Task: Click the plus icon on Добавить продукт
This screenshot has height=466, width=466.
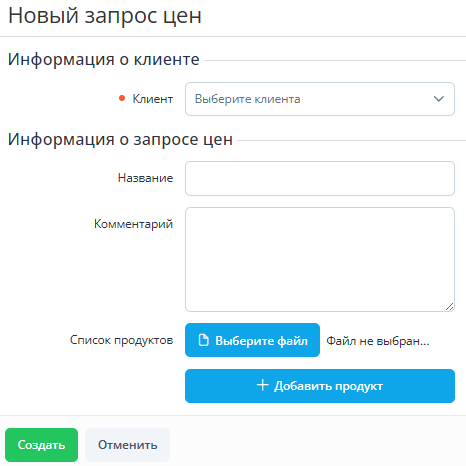Action: click(x=263, y=385)
